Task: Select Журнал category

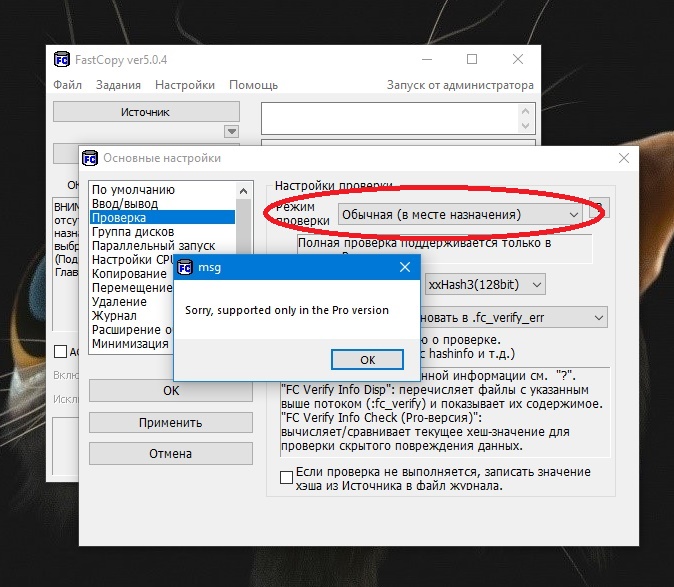Action: click(132, 315)
